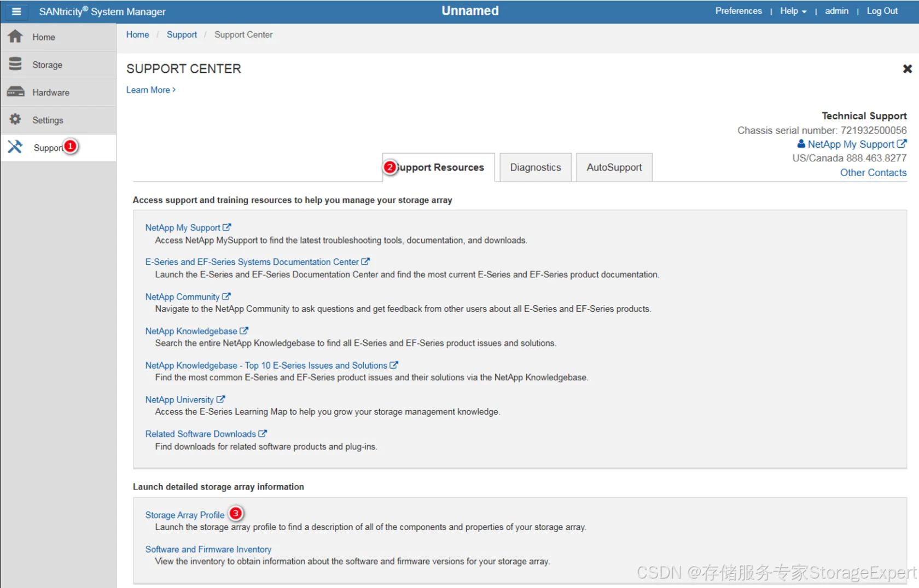Open the NetApp Knowledgebase link
919x588 pixels.
pyautogui.click(x=191, y=331)
